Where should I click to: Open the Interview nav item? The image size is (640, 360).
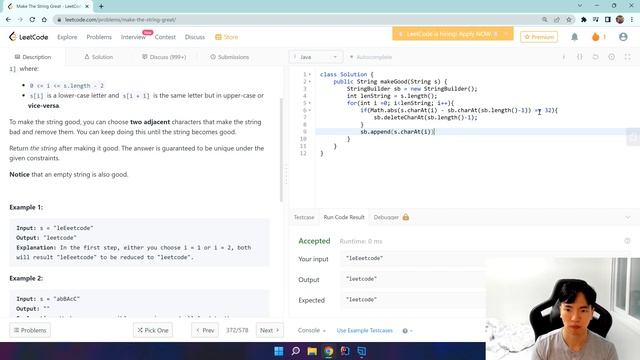click(x=133, y=37)
